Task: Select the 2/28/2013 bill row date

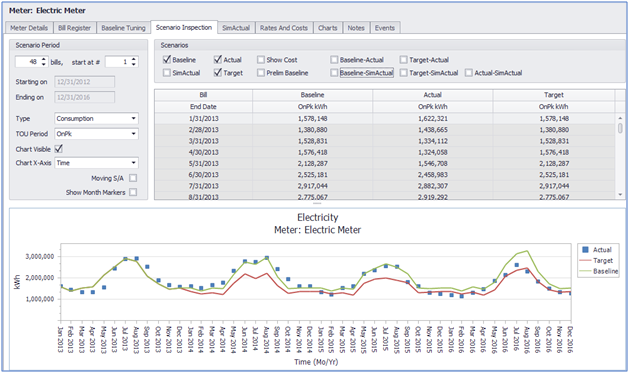Action: (203, 130)
